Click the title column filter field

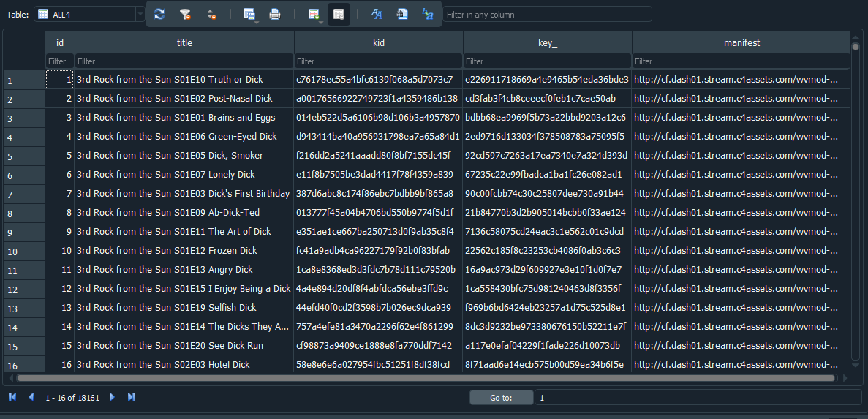click(x=184, y=61)
